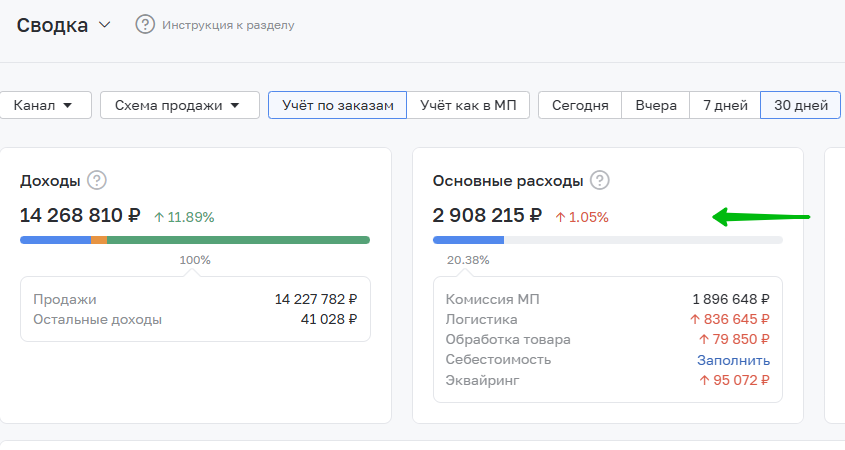This screenshot has height=450, width=845.
Task: Click the green segment of income bar
Action: point(238,240)
